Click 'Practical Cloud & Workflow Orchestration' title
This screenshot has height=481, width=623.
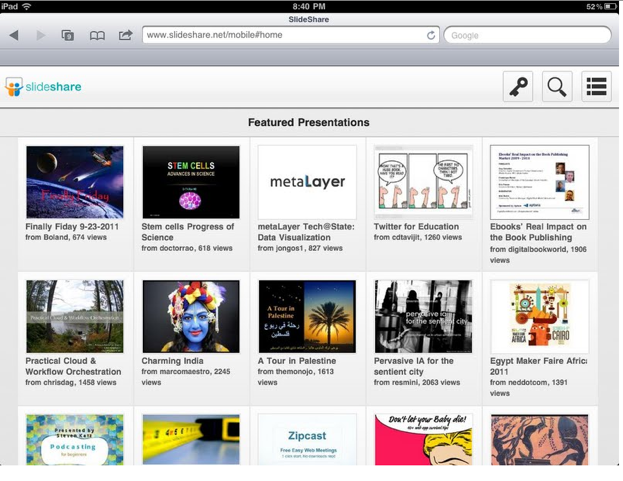click(x=73, y=366)
